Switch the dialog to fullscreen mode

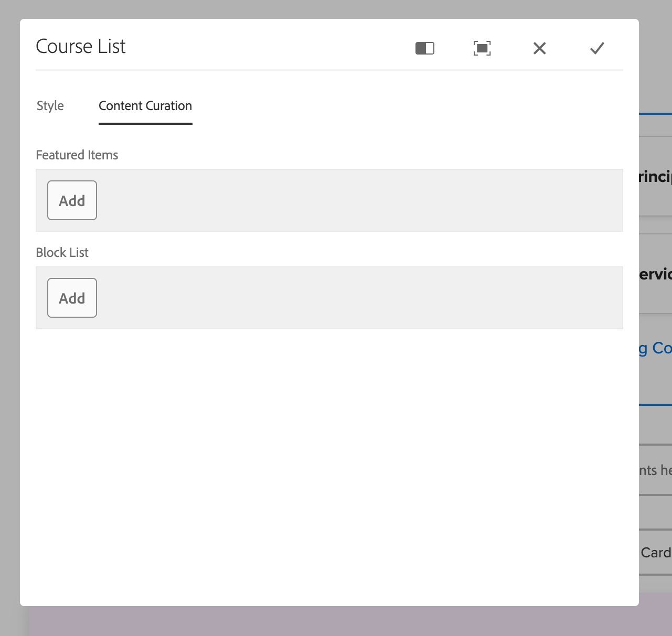coord(482,48)
